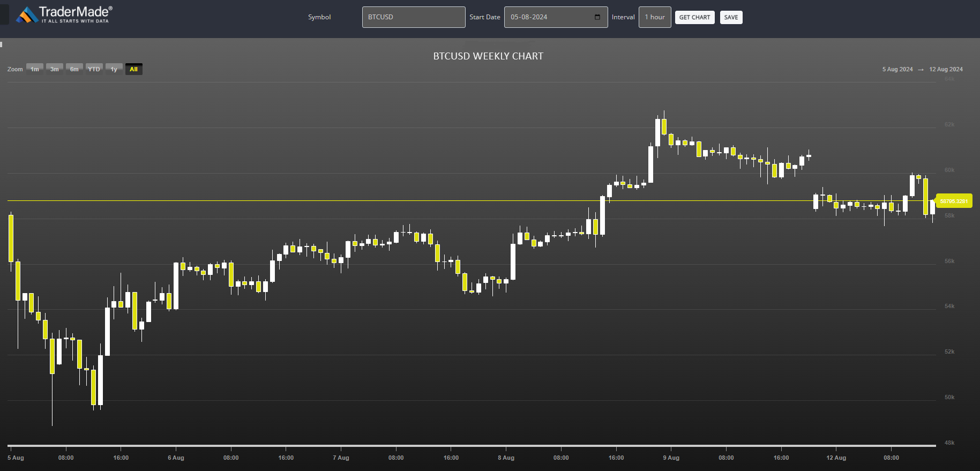Click the 62k price axis label
This screenshot has height=471, width=980.
coord(949,124)
